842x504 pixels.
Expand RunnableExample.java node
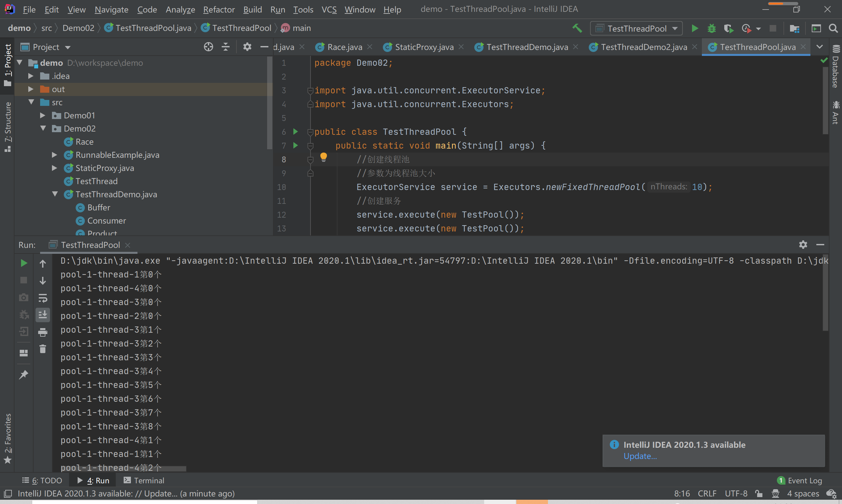54,155
